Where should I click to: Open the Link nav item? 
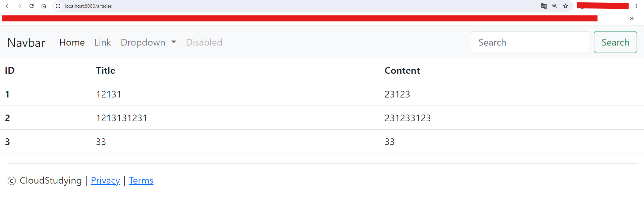[x=103, y=42]
